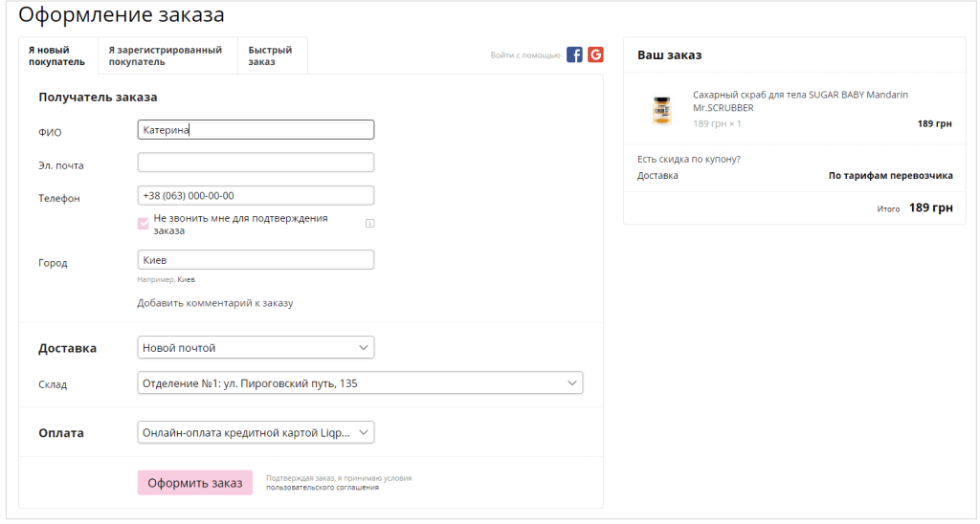Open the 'пользовательского соглашения' link
Image resolution: width=980 pixels, height=524 pixels.
coord(322,488)
